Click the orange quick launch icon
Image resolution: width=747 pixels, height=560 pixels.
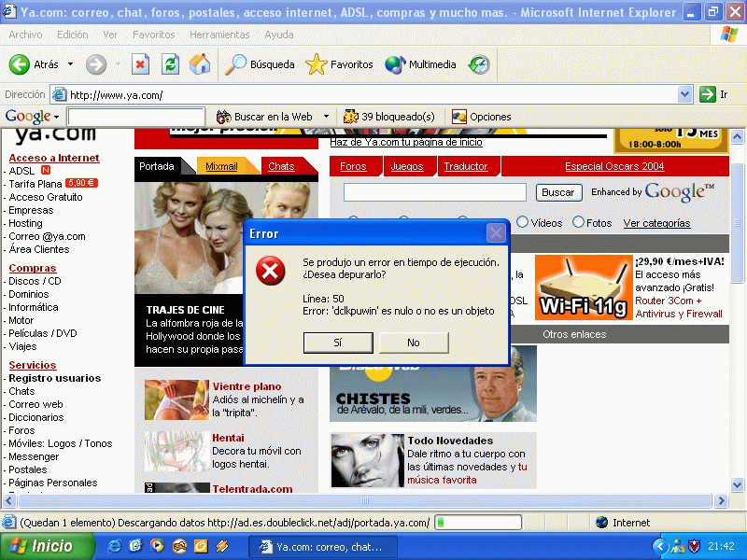click(x=201, y=546)
